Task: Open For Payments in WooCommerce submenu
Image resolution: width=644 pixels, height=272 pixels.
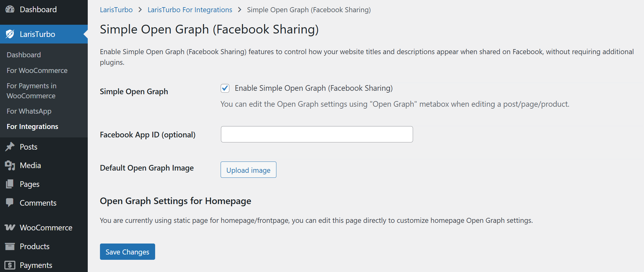Action: 31,91
